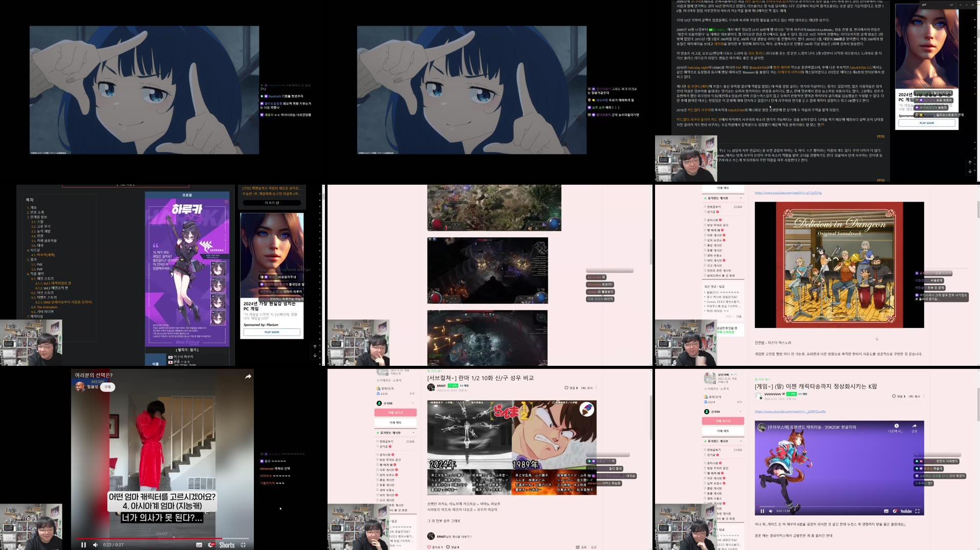Screen dimensions: 980x550
Task: Toggle 펼치기 · 접기 under 하루카 profile
Action: tap(187, 350)
